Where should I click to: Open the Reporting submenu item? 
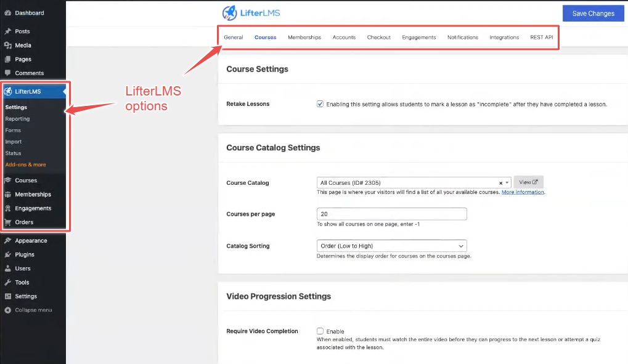(17, 119)
